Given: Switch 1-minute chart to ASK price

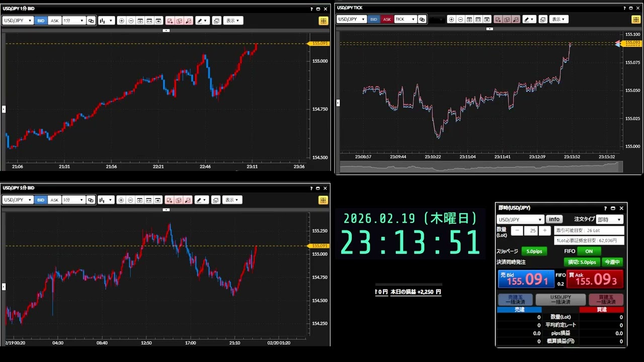Looking at the screenshot, I should 54,21.
